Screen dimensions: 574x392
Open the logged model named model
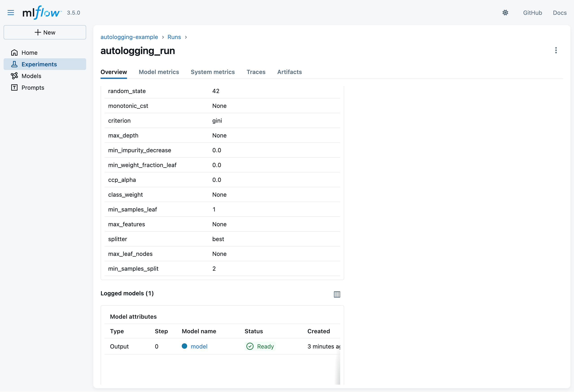(x=199, y=346)
